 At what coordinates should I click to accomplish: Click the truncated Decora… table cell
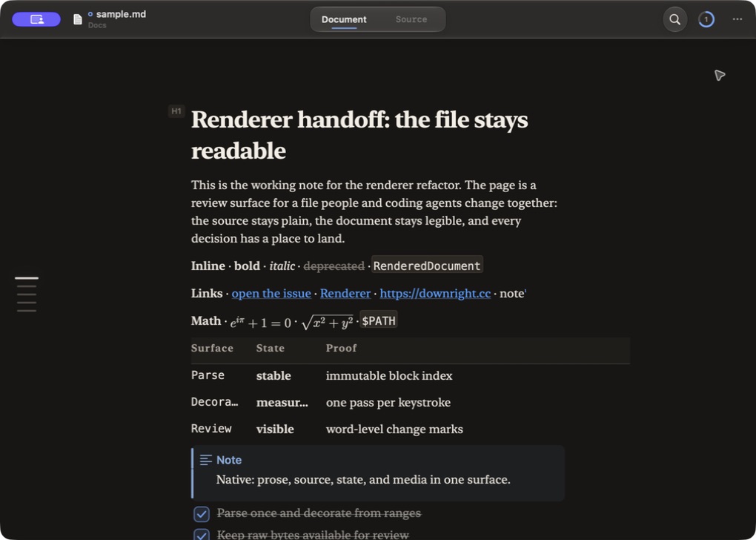214,402
